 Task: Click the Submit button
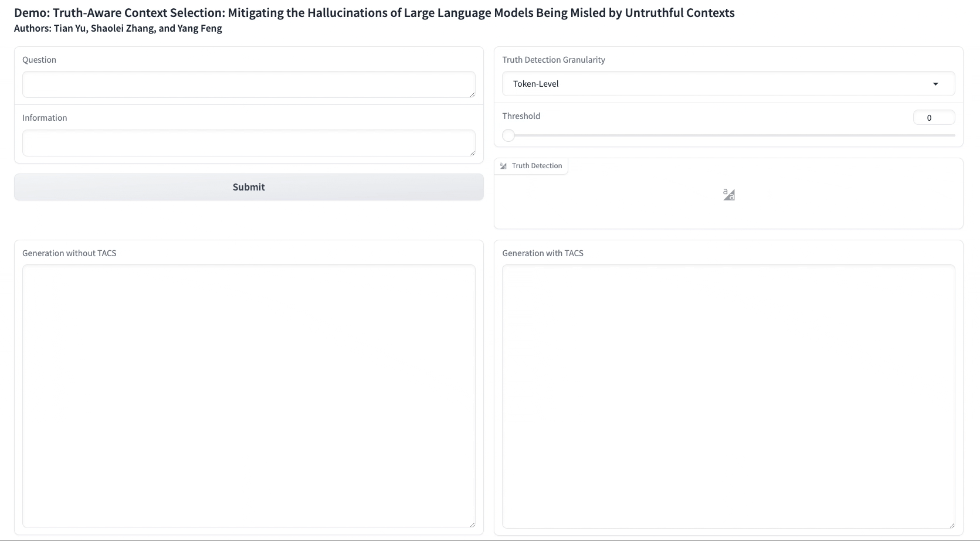249,187
